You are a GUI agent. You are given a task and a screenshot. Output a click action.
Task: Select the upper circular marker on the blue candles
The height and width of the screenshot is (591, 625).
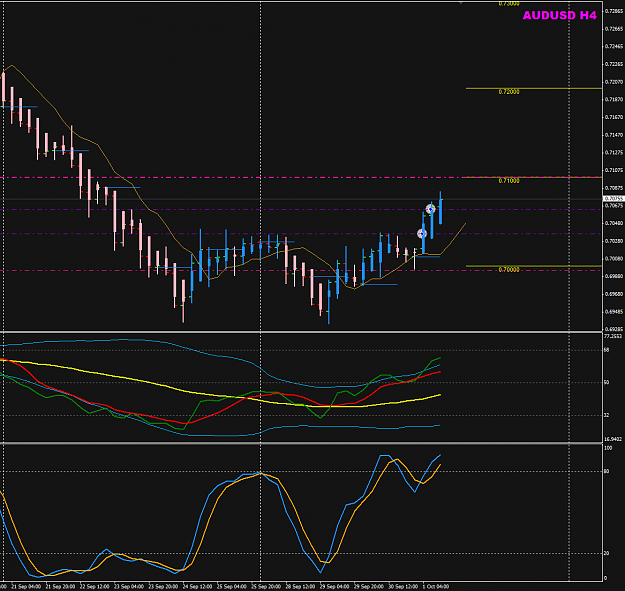(x=431, y=209)
